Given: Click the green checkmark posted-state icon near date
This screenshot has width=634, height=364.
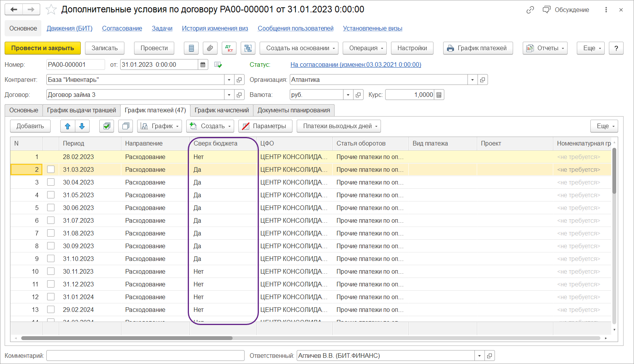Looking at the screenshot, I should (218, 65).
